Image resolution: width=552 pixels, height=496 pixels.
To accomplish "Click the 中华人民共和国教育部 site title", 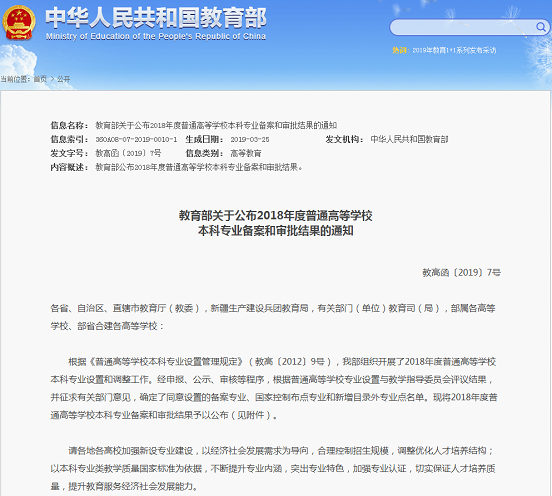I will 156,18.
